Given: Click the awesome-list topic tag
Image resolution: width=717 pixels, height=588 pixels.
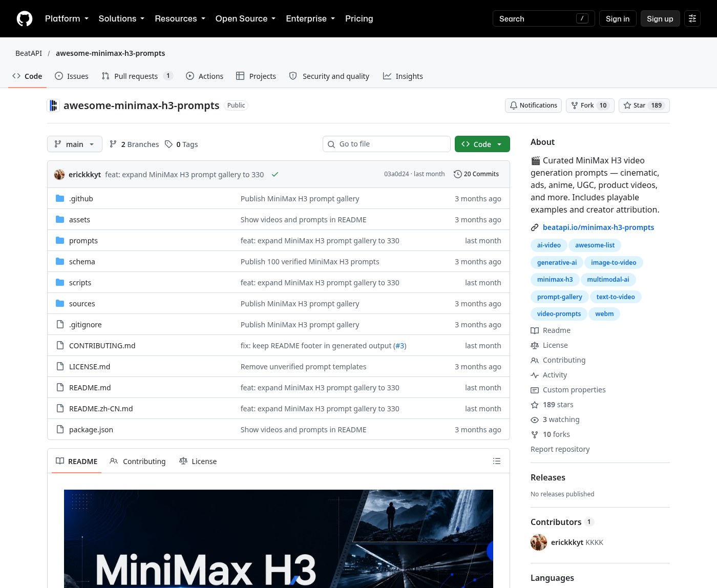Looking at the screenshot, I should pos(595,245).
